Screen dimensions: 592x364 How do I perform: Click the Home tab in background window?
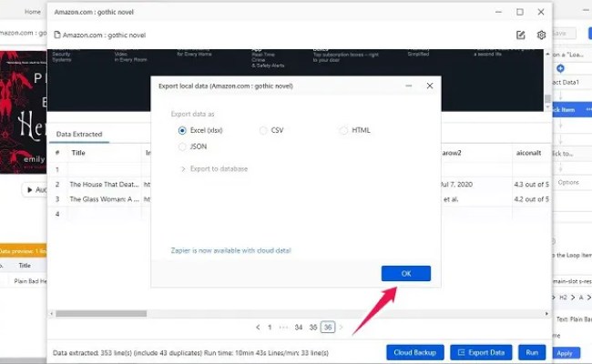pyautogui.click(x=33, y=12)
